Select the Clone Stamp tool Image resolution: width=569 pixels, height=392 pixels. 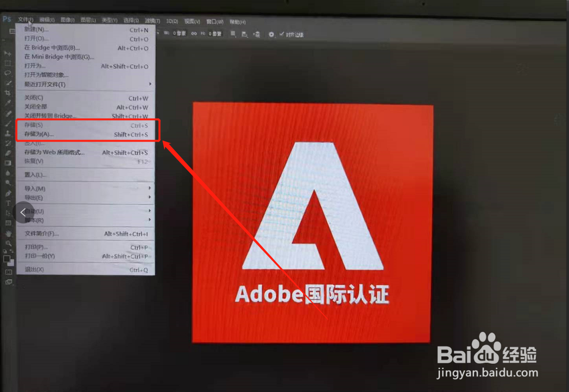click(8, 133)
